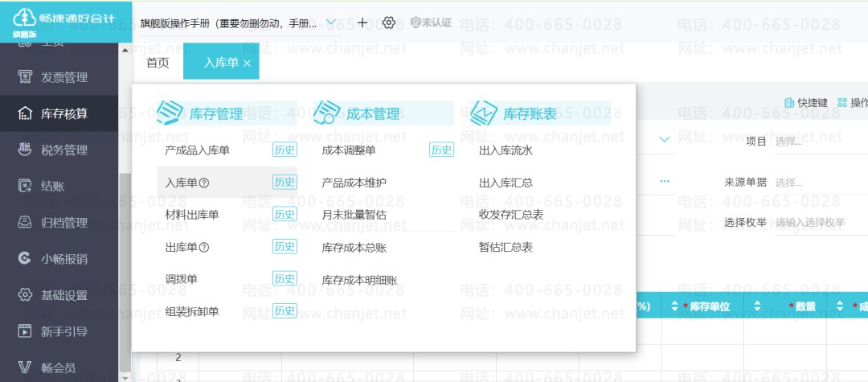Click 历史 button for 组装拆卸单

285,310
